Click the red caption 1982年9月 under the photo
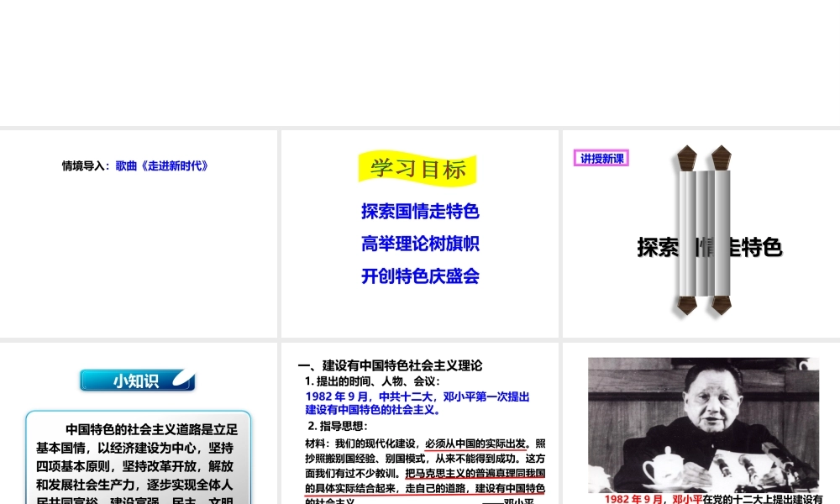840x504 pixels. pyautogui.click(x=633, y=499)
